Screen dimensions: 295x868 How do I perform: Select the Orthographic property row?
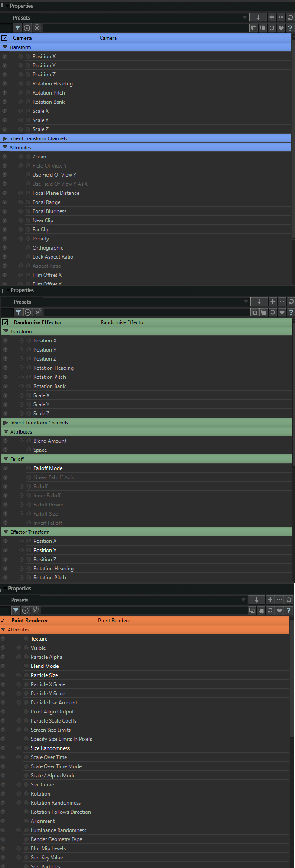pos(146,248)
